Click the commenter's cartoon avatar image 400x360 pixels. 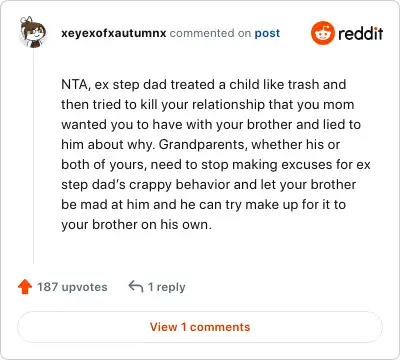click(33, 32)
